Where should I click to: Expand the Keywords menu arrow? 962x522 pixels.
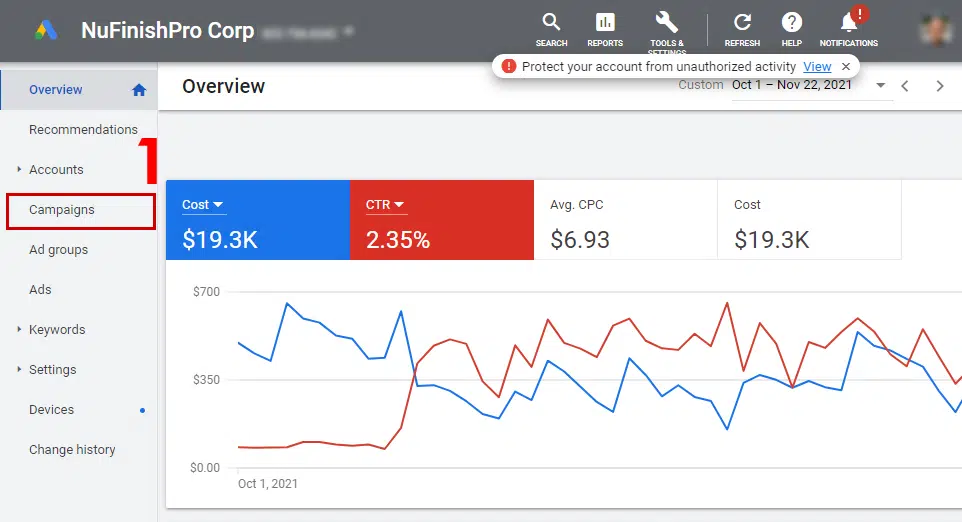click(x=19, y=329)
